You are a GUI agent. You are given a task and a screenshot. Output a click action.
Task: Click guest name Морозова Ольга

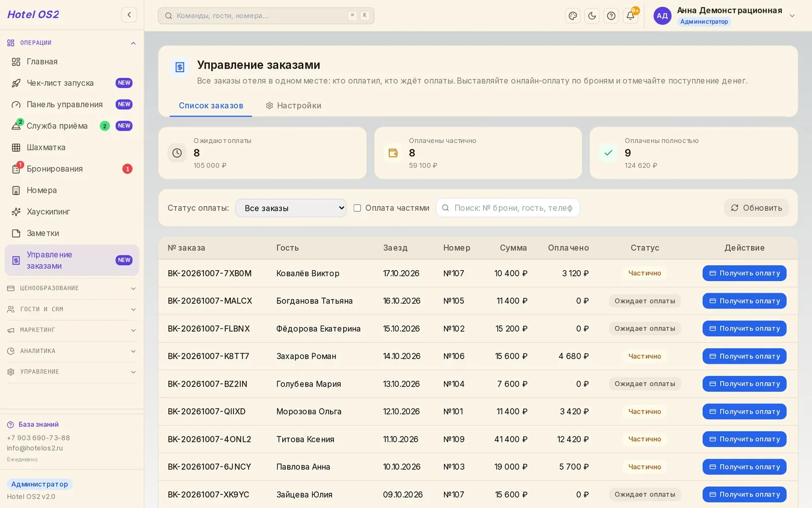tap(309, 411)
